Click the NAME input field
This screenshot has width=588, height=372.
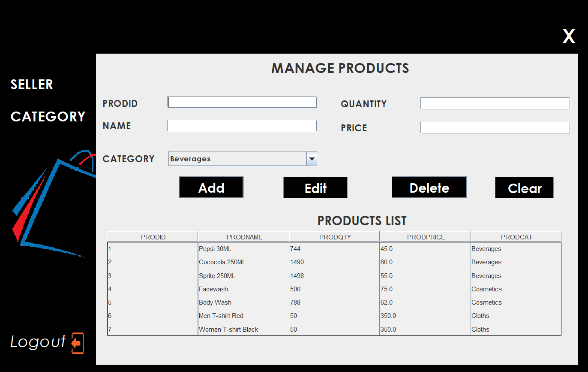242,125
